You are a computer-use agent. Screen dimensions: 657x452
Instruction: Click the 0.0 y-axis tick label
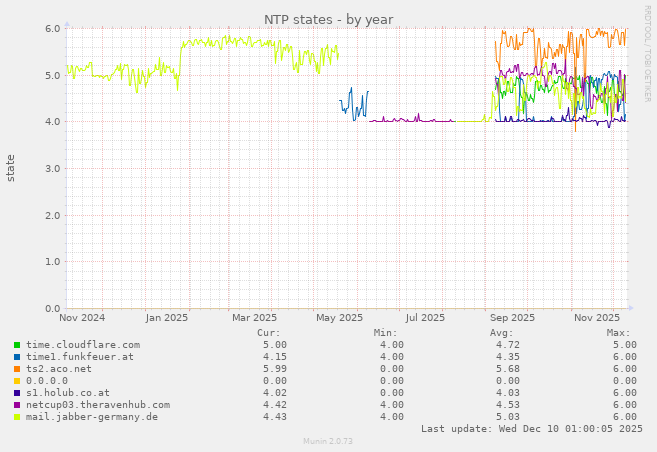click(x=53, y=309)
